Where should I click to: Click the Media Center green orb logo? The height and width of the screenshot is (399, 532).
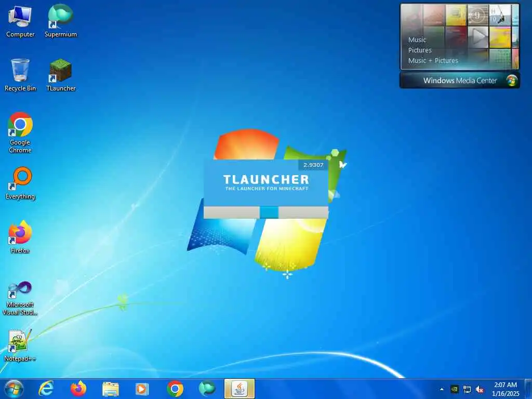(511, 81)
